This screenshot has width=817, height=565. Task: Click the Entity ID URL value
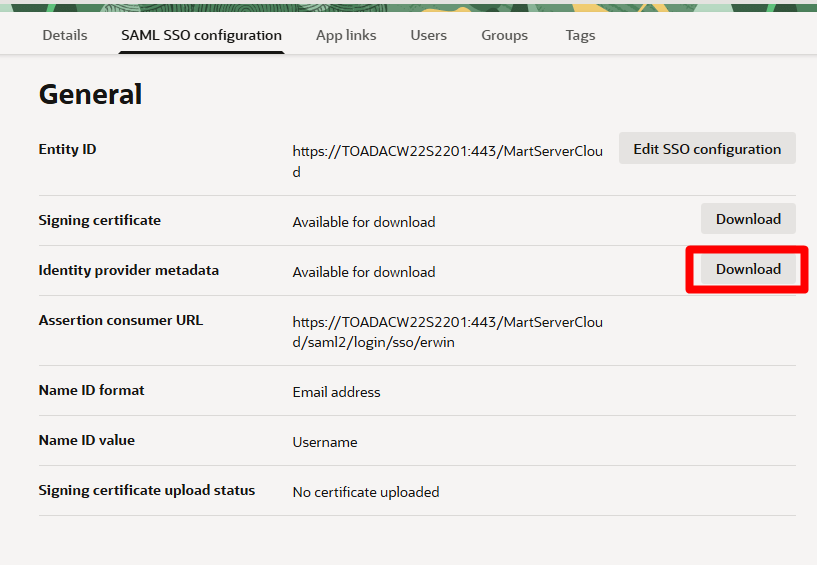447,161
